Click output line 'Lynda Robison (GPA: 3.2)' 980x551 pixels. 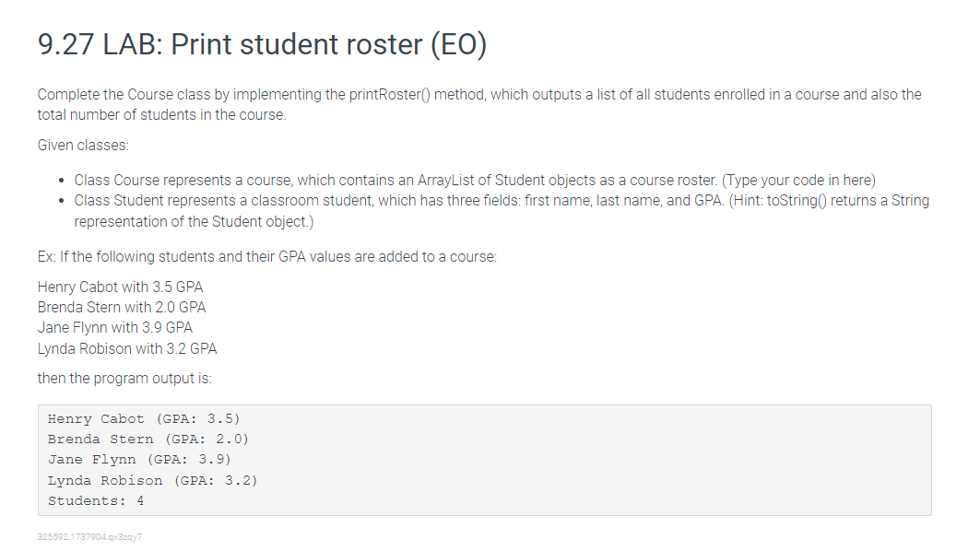152,480
